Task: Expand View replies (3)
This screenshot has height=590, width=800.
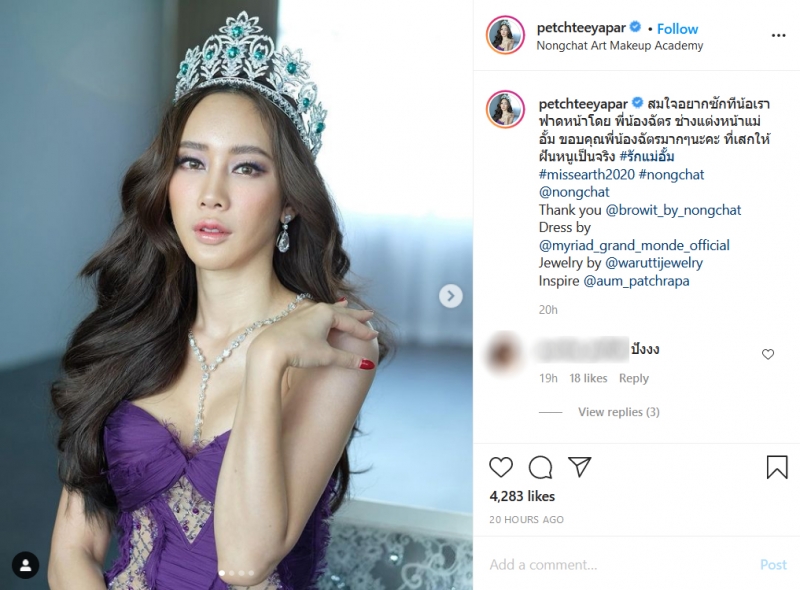Action: 618,412
